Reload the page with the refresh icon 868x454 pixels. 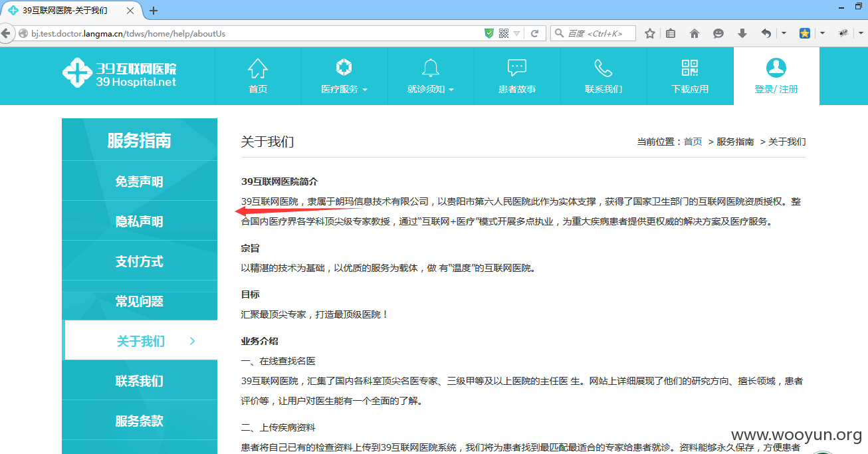point(534,33)
